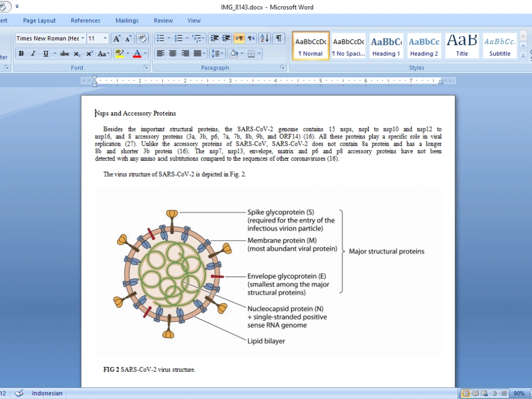Apply text highlight color
Image resolution: width=532 pixels, height=399 pixels.
tap(119, 53)
